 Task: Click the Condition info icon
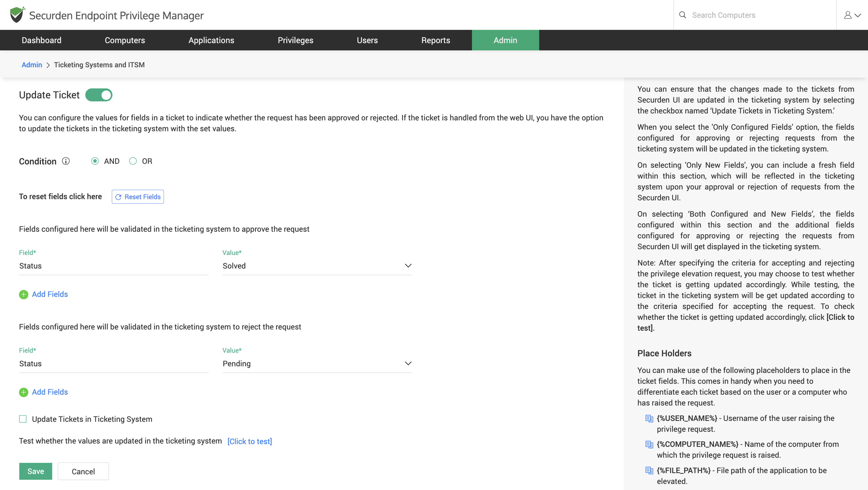coord(66,161)
